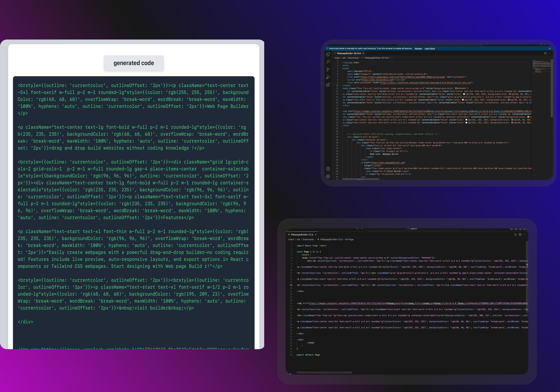The height and width of the screenshot is (392, 560).
Task: Click Restricted Mode shield icon in banner
Action: point(327,48)
